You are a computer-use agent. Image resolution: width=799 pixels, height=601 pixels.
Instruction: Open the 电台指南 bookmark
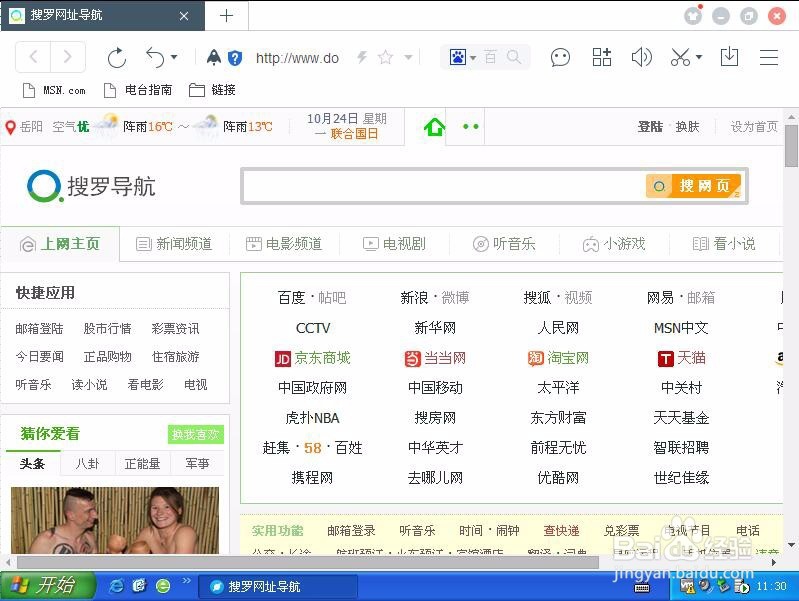(138, 90)
